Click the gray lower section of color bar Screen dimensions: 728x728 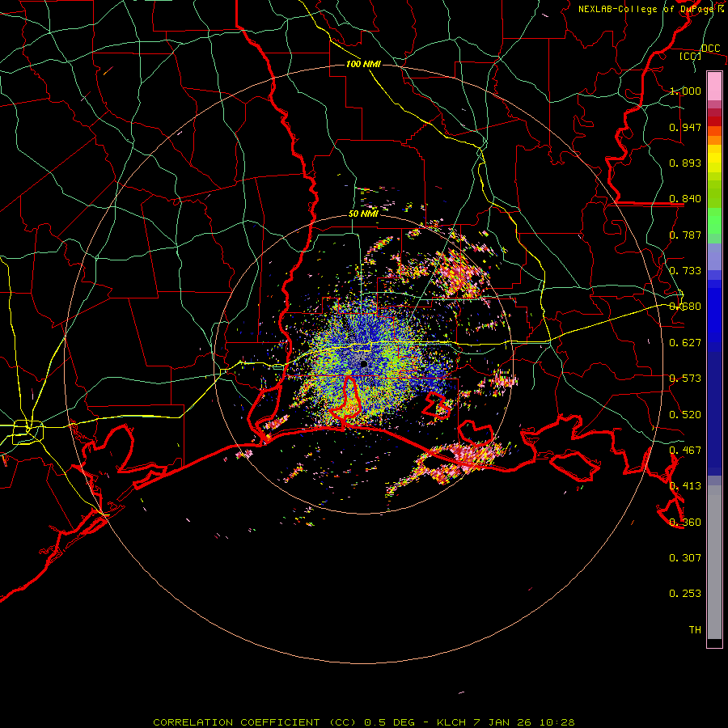click(714, 562)
